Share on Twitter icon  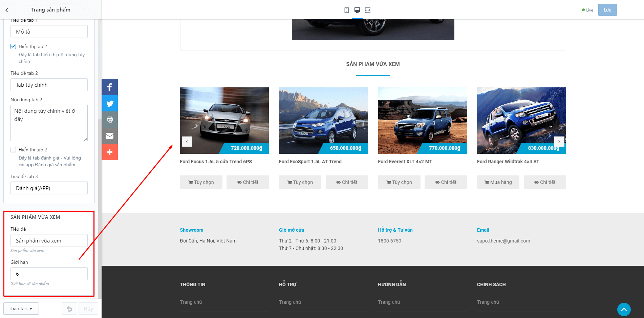point(110,103)
